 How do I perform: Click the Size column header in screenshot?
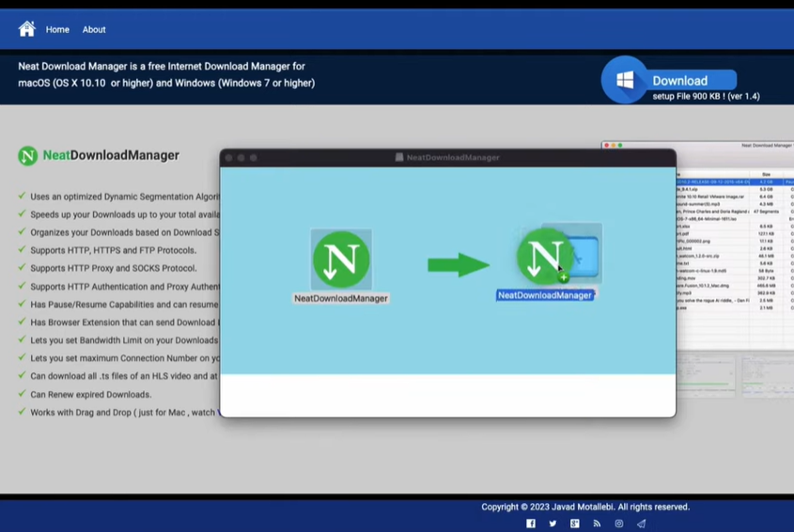coord(766,174)
